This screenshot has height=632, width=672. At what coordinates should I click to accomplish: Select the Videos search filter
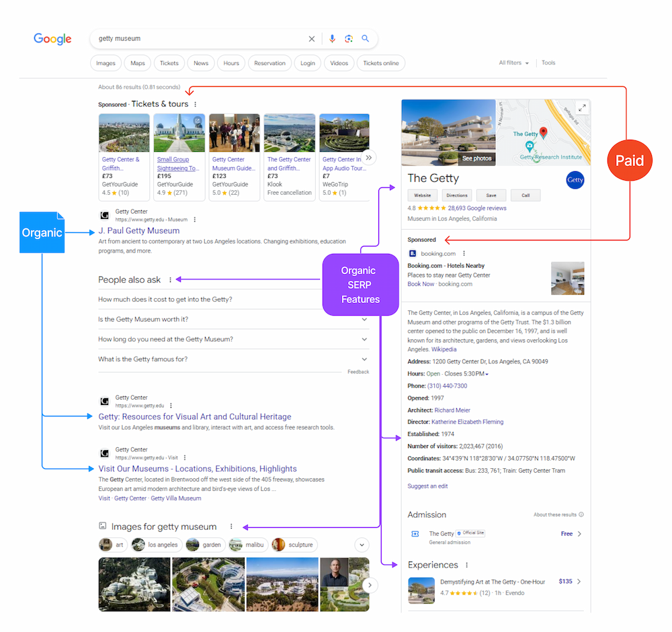[x=339, y=62]
